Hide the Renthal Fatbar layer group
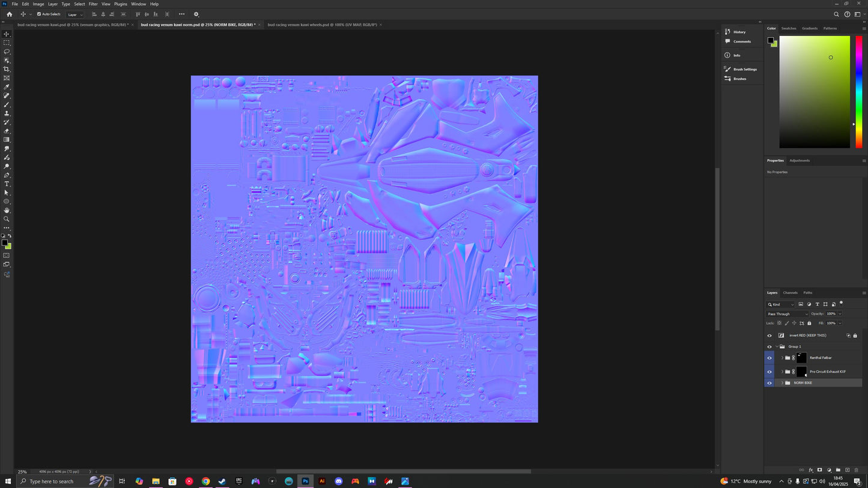This screenshot has height=488, width=868. tap(769, 358)
